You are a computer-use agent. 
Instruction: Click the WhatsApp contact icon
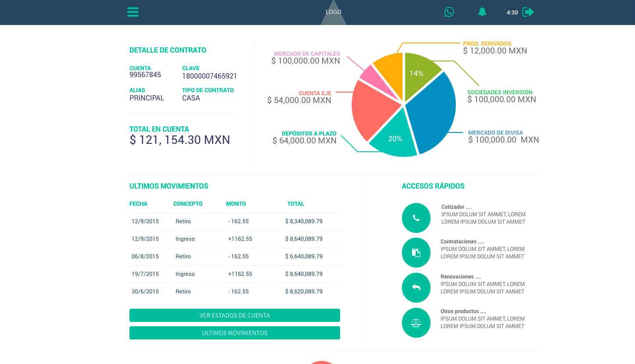pos(449,12)
